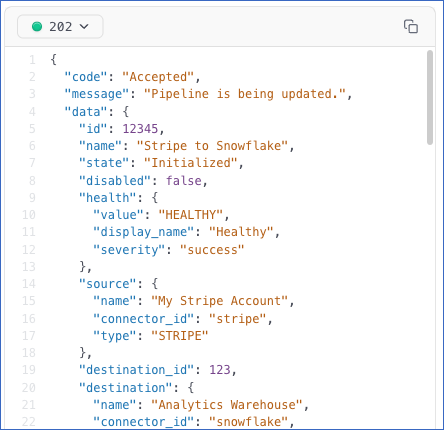Viewport: 444px width, 430px height.
Task: Click the vertical scrollbar thumb in the code panel
Action: click(430, 97)
